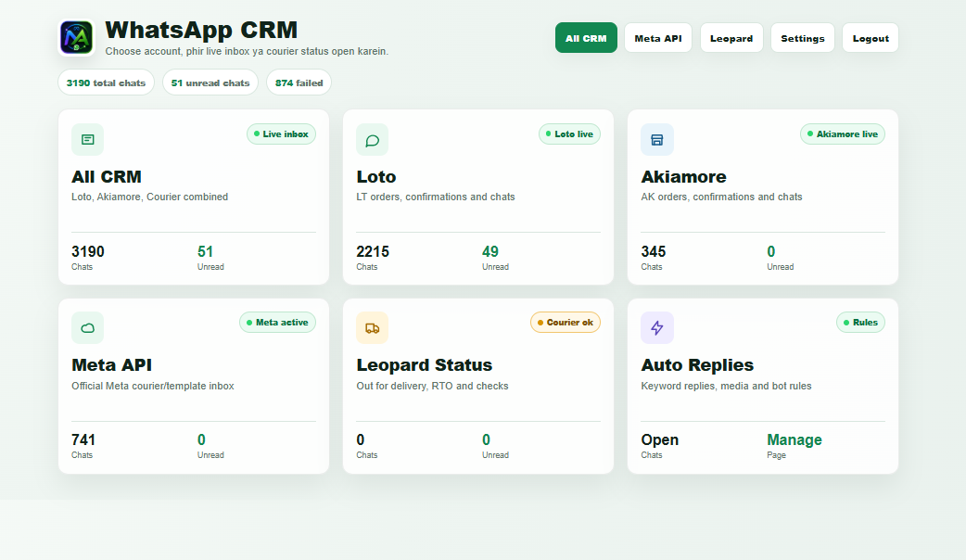Click the Courier ok status badge

click(565, 323)
